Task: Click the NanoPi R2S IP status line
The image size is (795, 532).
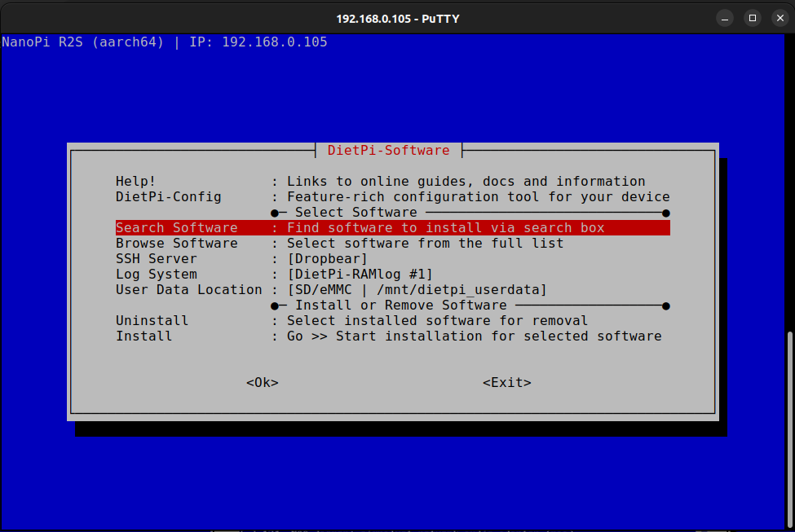Action: (165, 42)
